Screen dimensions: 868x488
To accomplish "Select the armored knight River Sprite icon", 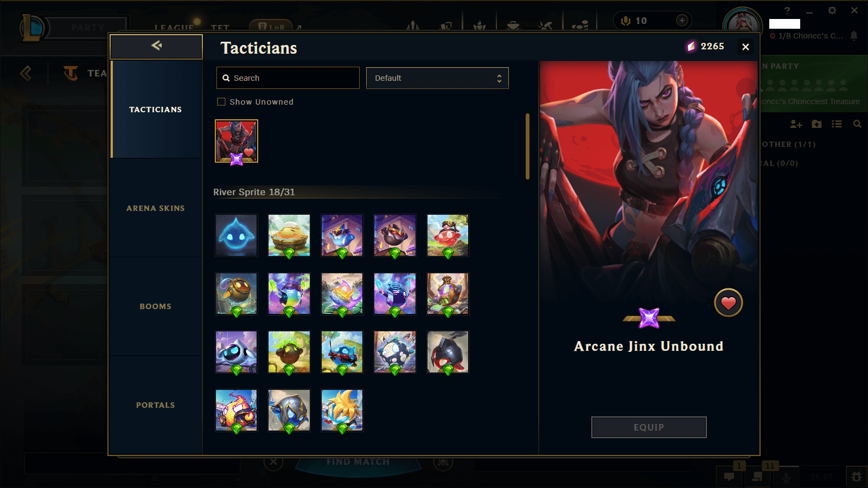I will [289, 410].
